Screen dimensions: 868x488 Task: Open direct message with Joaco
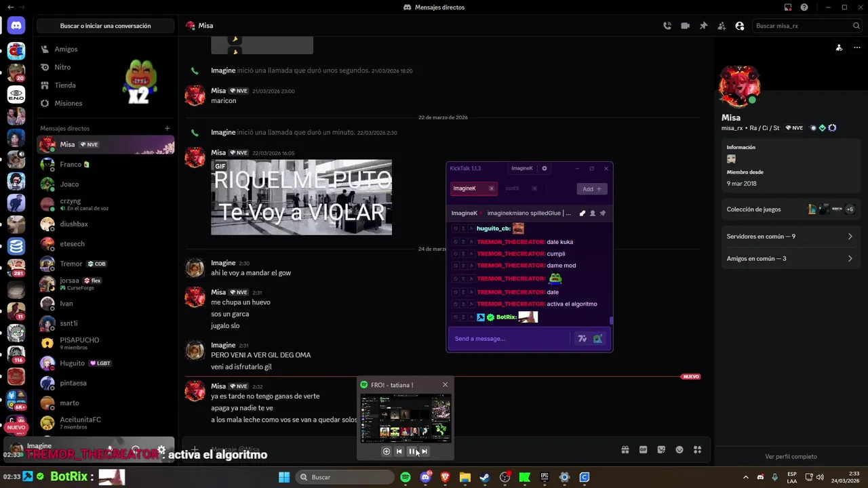106,184
